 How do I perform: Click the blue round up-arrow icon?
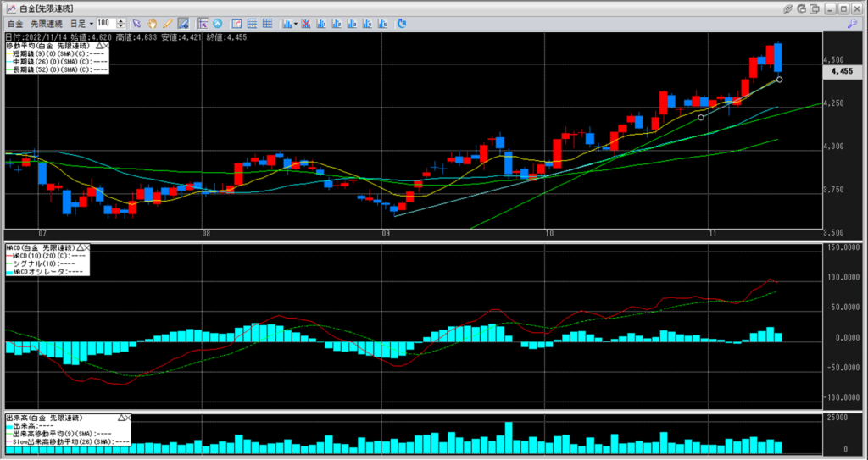tap(218, 23)
